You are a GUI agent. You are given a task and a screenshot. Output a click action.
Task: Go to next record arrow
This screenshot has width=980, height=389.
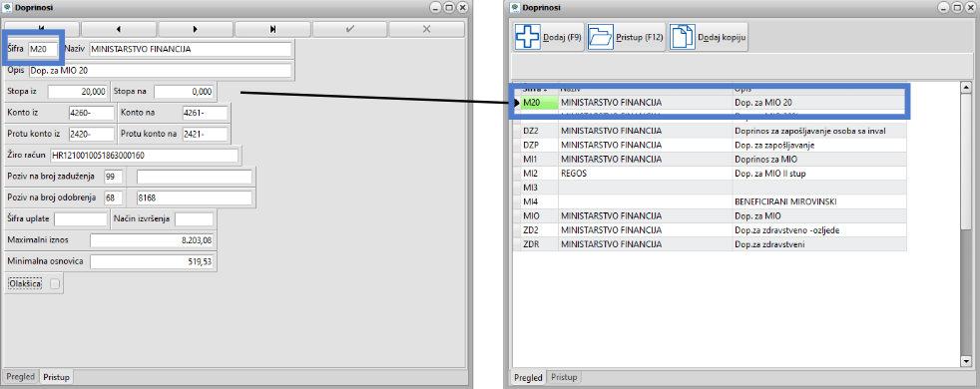click(x=196, y=29)
